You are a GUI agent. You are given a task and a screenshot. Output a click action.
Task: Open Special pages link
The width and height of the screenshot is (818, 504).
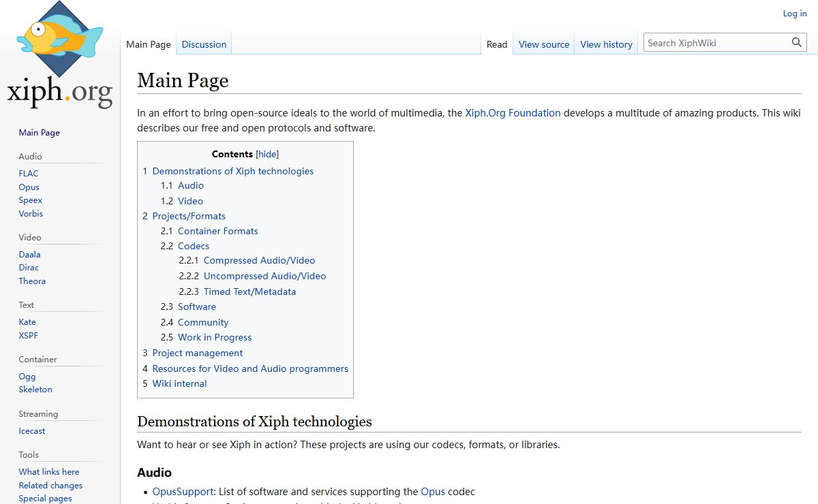45,498
